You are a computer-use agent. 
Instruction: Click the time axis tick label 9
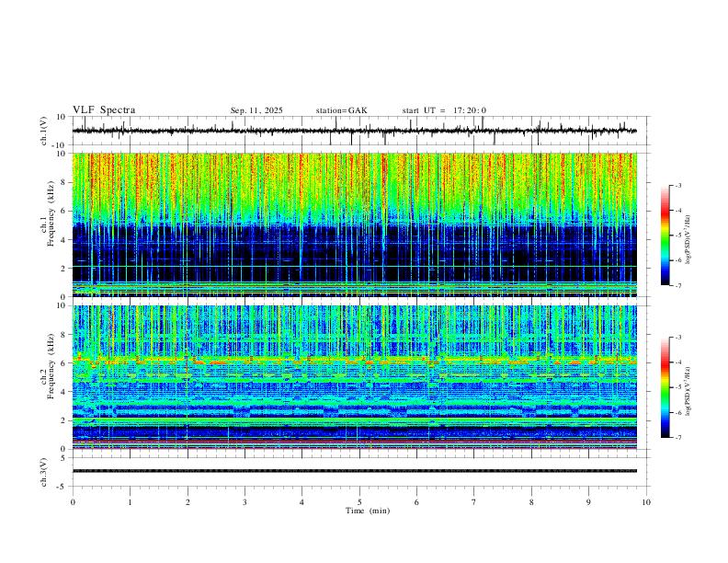[x=588, y=502]
